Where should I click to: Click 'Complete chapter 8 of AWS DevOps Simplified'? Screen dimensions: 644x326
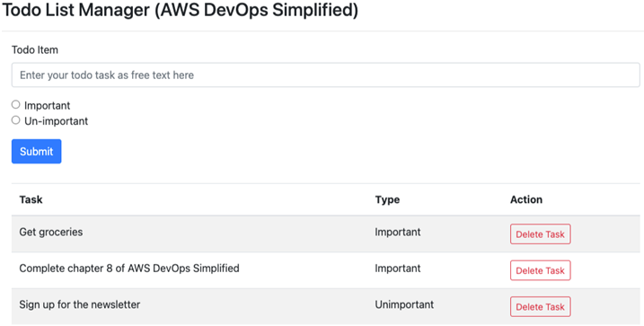[129, 269]
